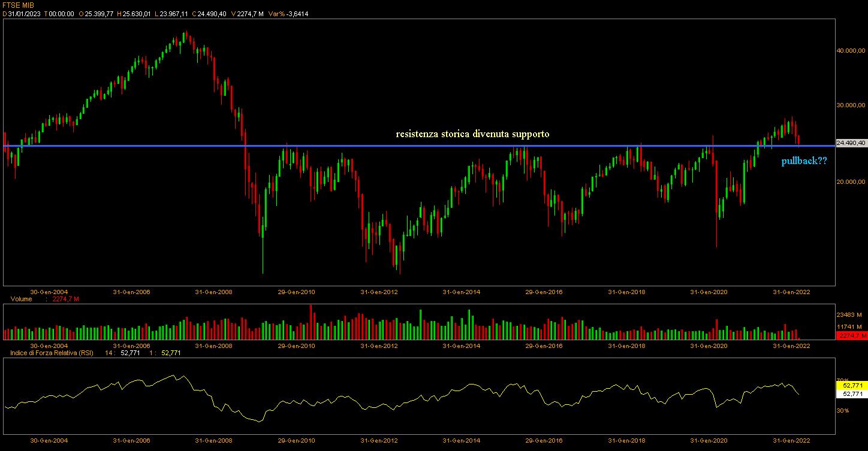Click volume panel's 31-Gen-2020 date axis label
The height and width of the screenshot is (451, 868).
(709, 346)
